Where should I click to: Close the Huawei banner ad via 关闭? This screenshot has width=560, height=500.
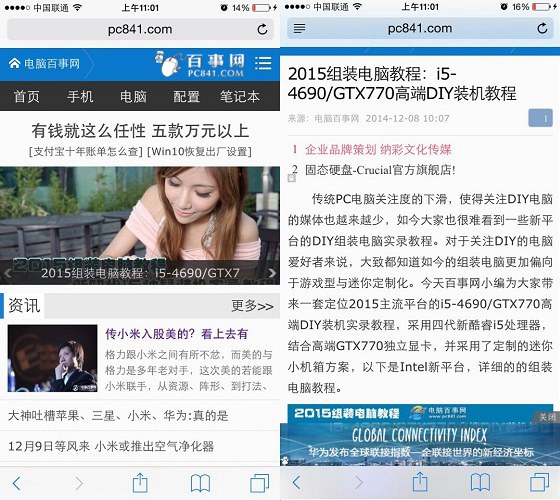[x=547, y=417]
